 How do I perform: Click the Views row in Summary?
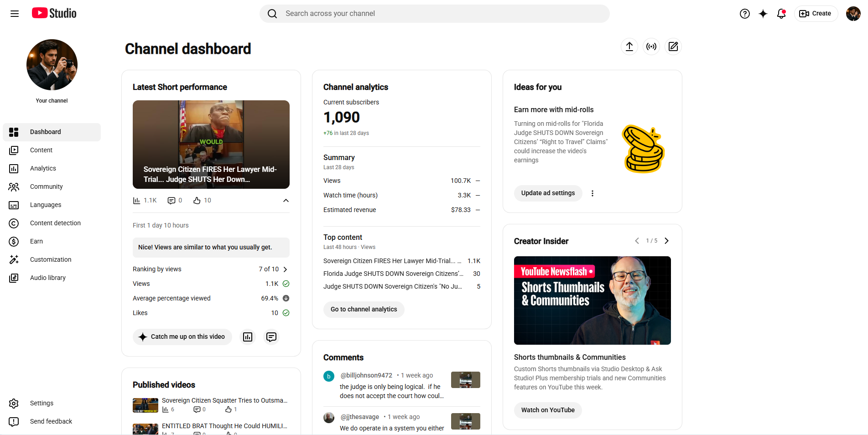pyautogui.click(x=402, y=181)
